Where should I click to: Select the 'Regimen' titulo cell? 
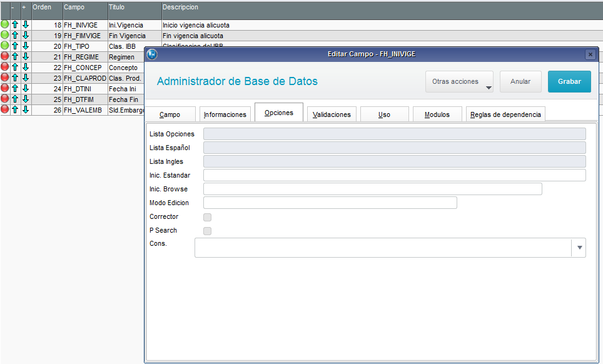[126, 57]
